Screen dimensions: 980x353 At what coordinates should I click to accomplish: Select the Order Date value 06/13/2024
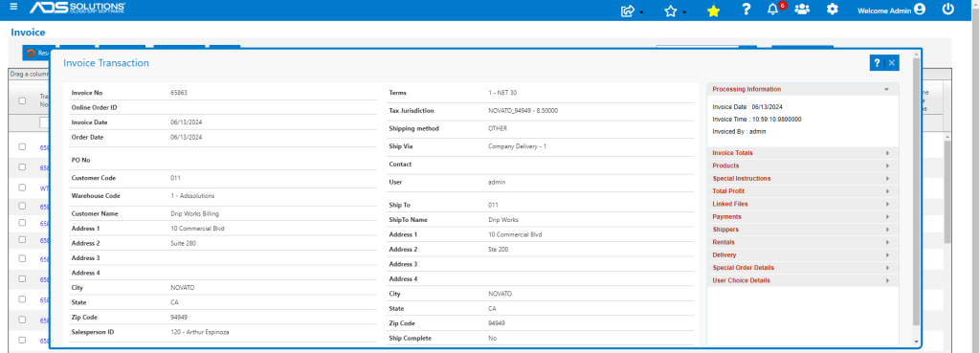[187, 137]
